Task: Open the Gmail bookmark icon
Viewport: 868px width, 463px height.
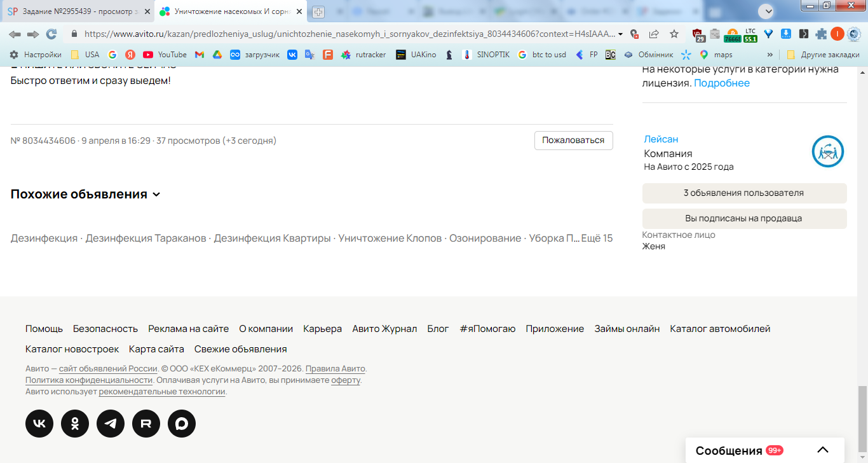Action: click(199, 55)
